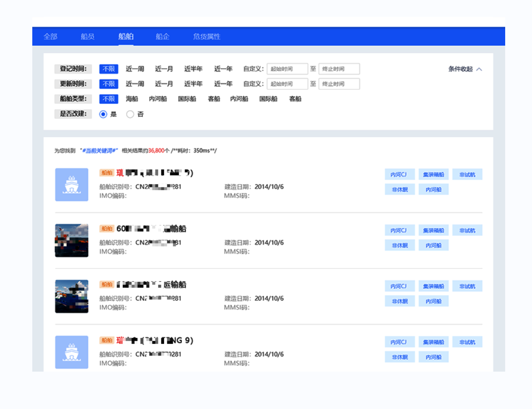Collapse filters with 条件收起

tap(461, 69)
